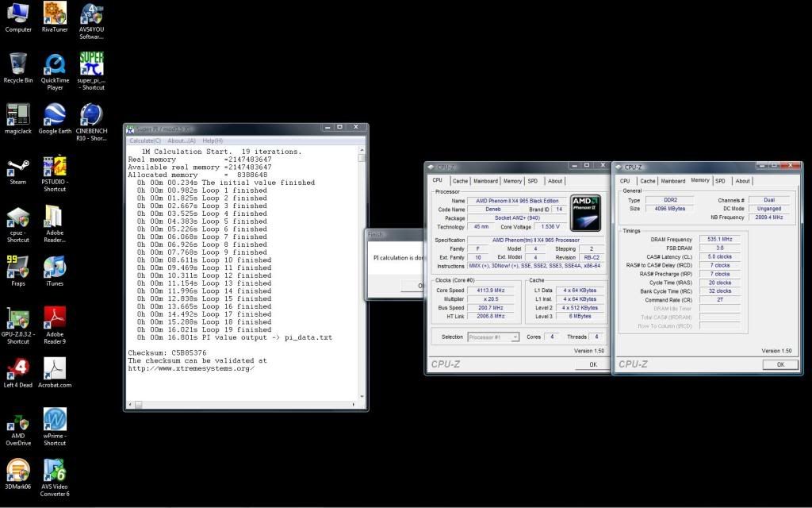Open iTunes from the desktop

55,271
